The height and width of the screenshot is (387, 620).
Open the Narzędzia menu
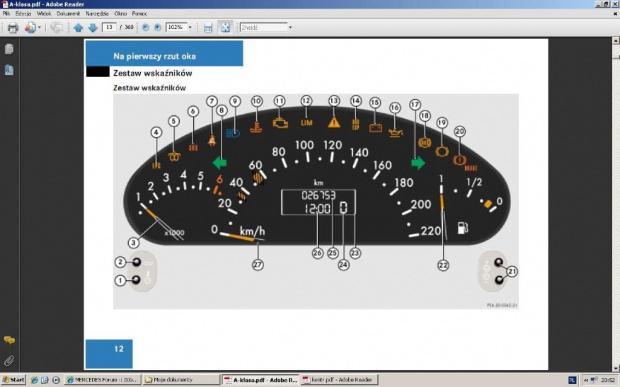[x=97, y=13]
